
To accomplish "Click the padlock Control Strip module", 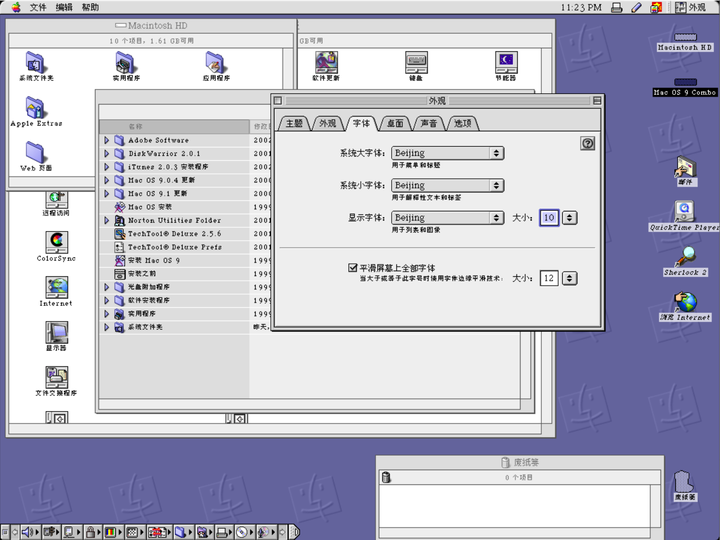I will pos(91,532).
